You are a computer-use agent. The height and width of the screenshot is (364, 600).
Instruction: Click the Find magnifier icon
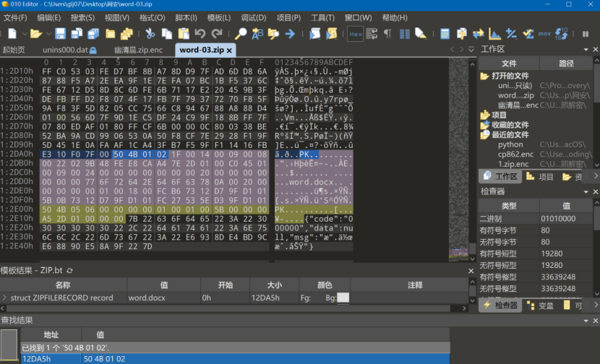[x=241, y=34]
